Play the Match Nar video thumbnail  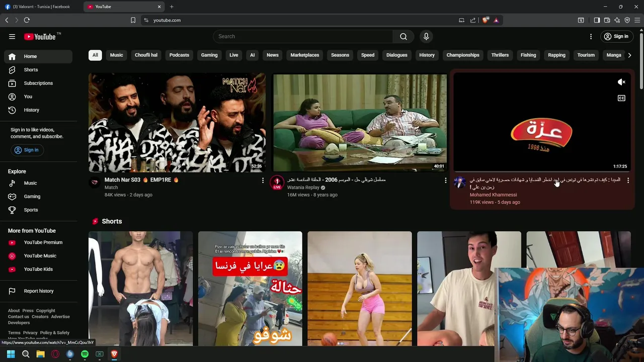[x=177, y=123]
